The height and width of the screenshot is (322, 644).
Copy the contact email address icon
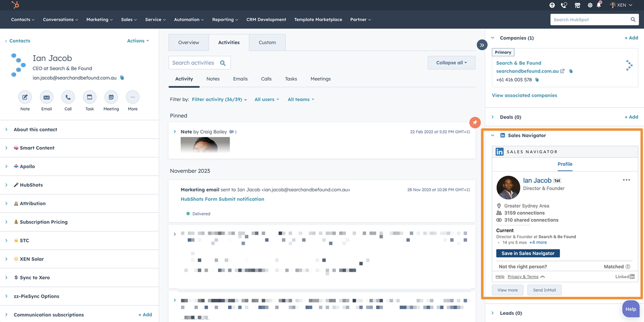click(122, 78)
